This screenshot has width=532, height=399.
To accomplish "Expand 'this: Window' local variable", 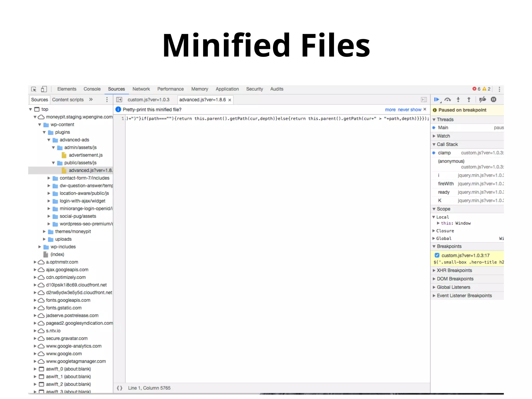I will click(x=438, y=223).
